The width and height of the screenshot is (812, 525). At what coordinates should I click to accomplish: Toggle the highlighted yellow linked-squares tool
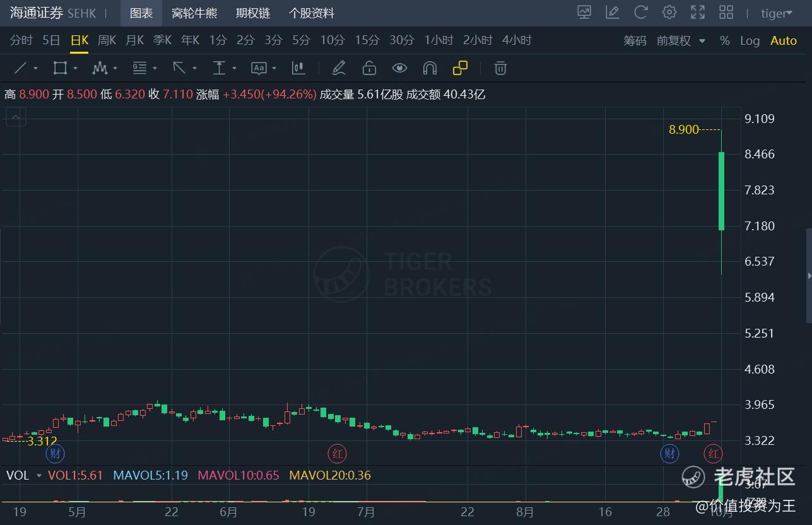[x=460, y=68]
